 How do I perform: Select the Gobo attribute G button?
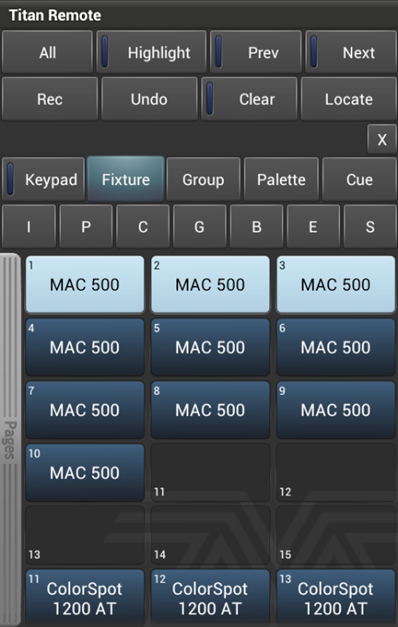tap(200, 227)
